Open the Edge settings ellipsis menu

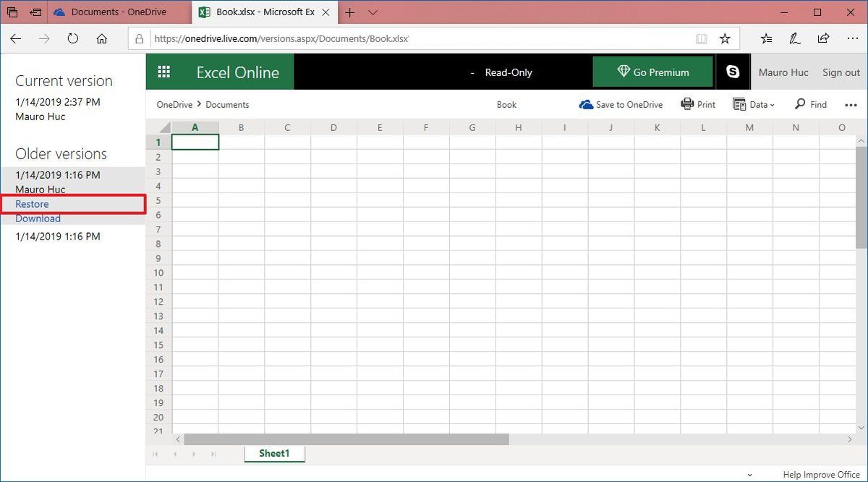click(853, 38)
